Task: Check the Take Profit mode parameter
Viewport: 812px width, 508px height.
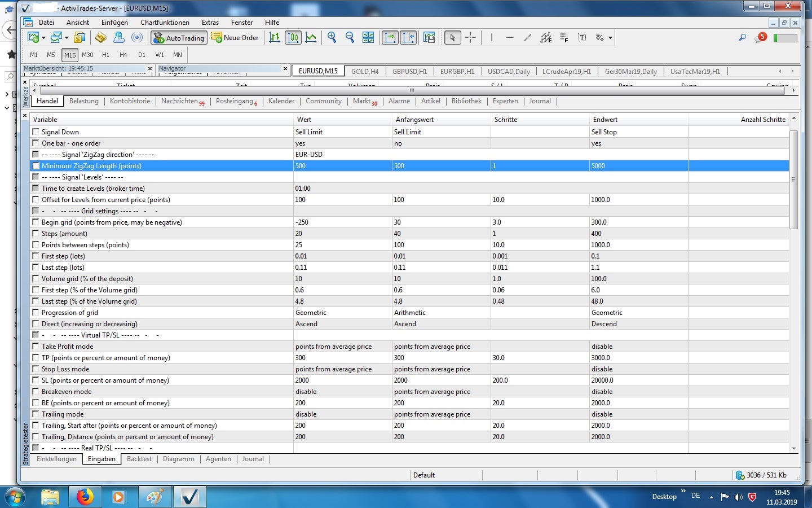Action: pos(36,347)
